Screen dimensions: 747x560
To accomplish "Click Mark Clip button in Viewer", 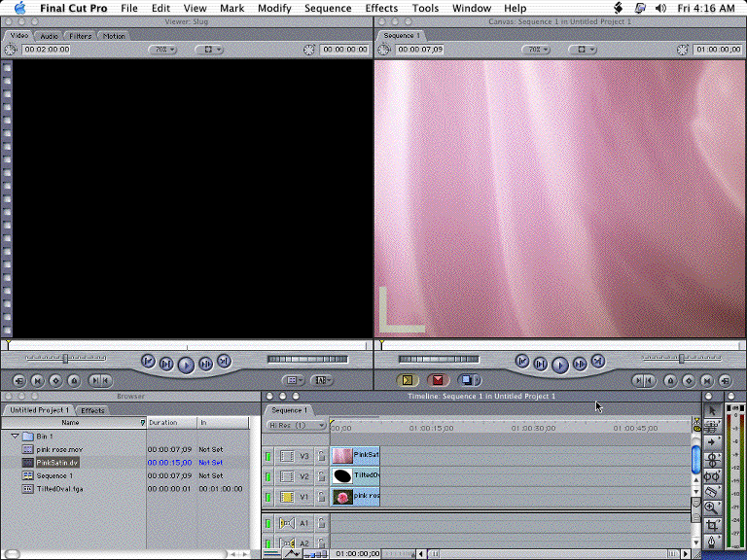I will (x=38, y=380).
